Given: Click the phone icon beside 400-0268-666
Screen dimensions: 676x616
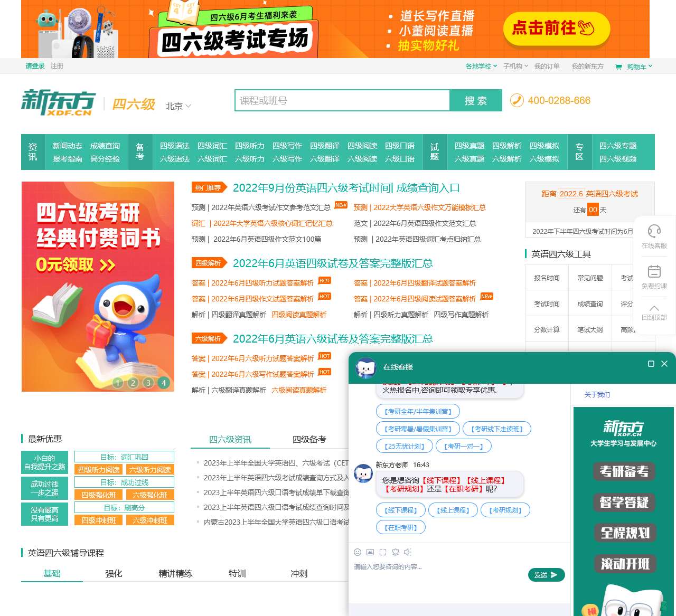Looking at the screenshot, I should [x=517, y=100].
